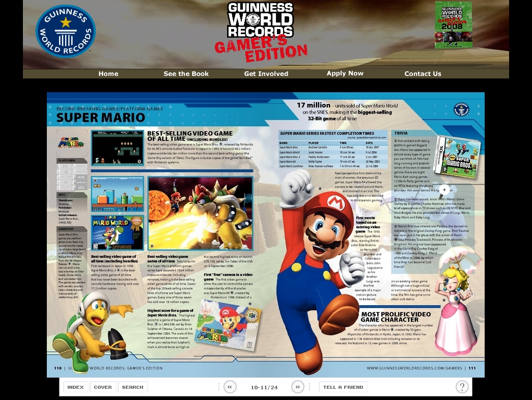Click the 'First "free" camera in a video game' subheading
Image resolution: width=532 pixels, height=400 pixels.
tap(228, 277)
